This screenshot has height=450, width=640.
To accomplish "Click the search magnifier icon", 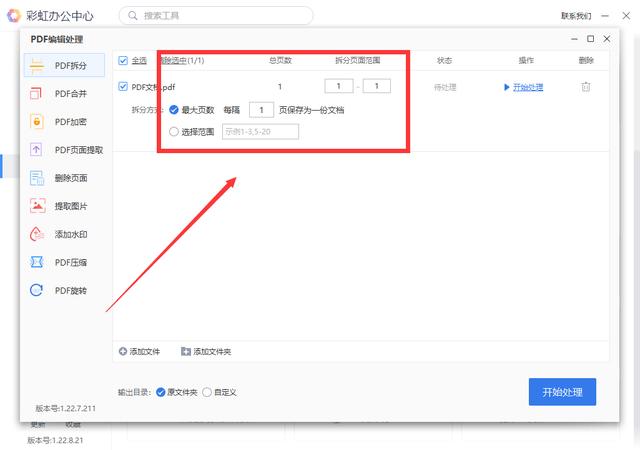I will pyautogui.click(x=133, y=16).
